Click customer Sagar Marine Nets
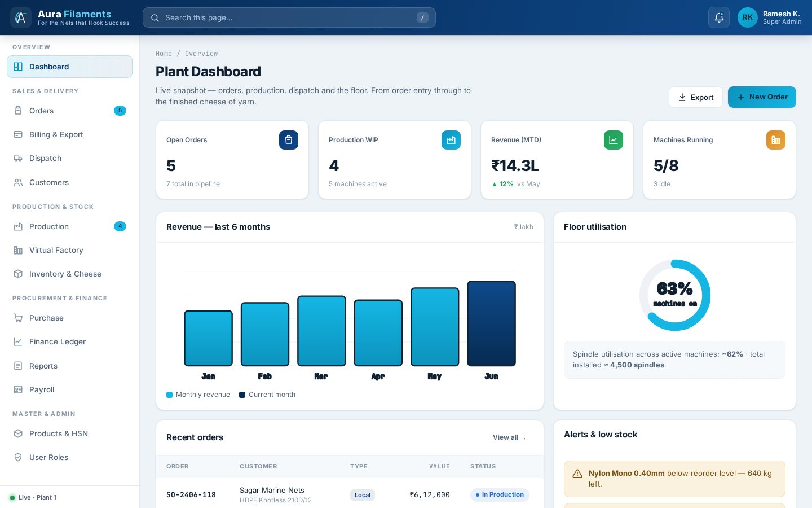 (x=272, y=490)
